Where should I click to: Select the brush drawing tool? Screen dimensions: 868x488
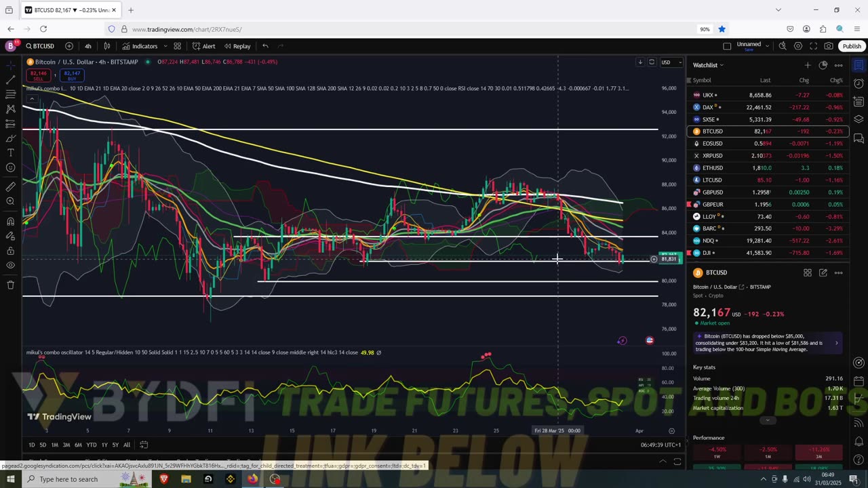[10, 138]
